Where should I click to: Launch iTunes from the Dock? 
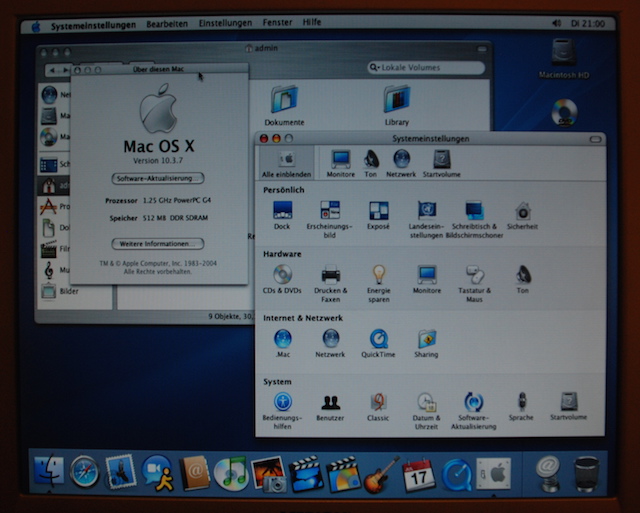click(231, 473)
